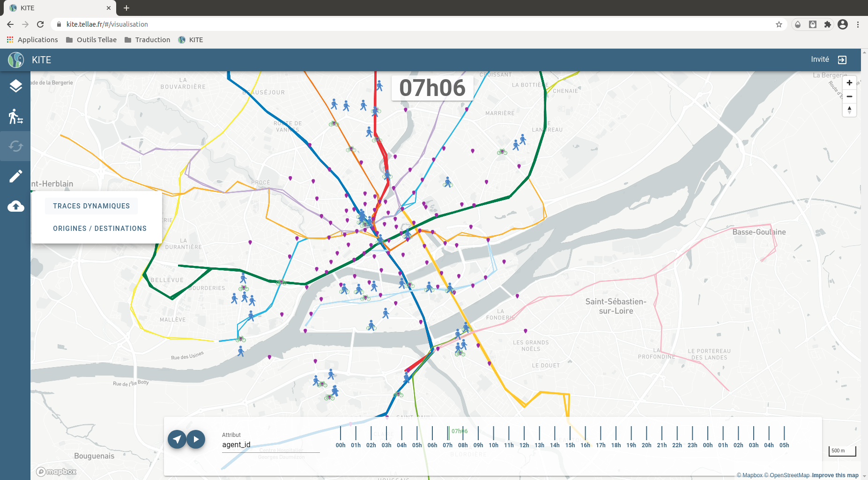Viewport: 868px width, 480px height.
Task: Open the layers panel icon
Action: [x=15, y=86]
